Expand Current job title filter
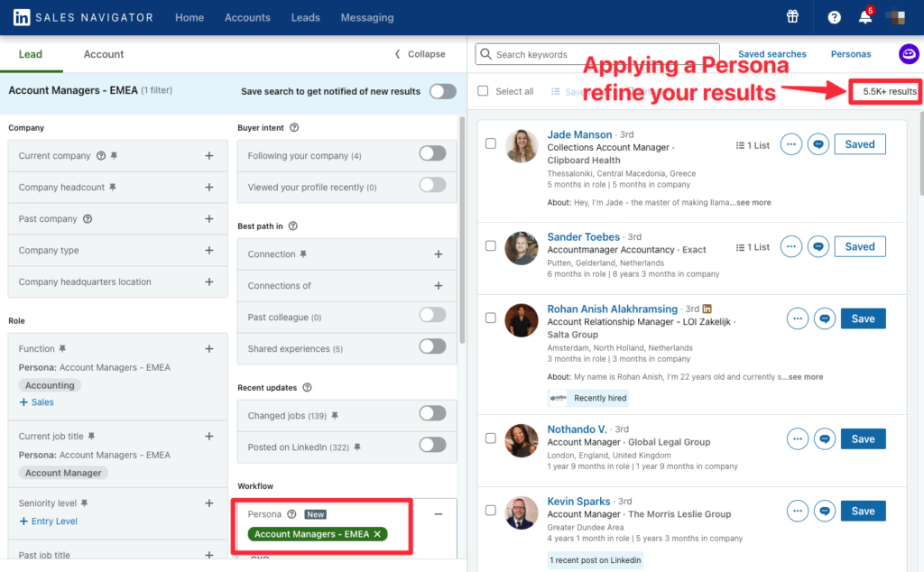The image size is (924, 572). point(209,437)
